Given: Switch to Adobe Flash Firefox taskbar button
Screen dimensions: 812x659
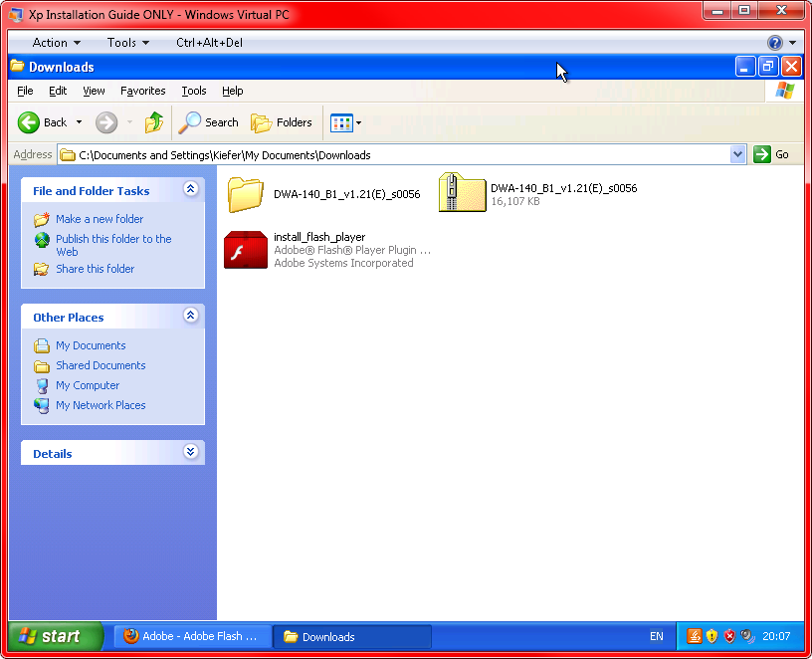Looking at the screenshot, I should point(192,636).
